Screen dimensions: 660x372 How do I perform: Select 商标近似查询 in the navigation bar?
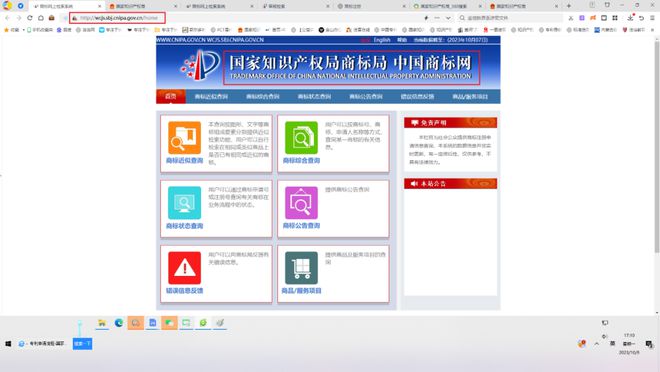211,97
